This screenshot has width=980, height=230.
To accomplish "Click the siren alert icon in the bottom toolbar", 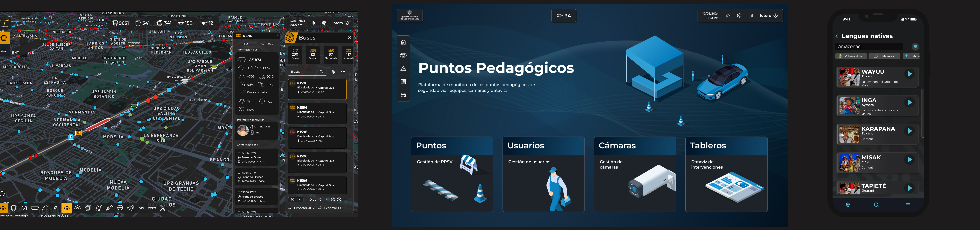I will [x=78, y=208].
